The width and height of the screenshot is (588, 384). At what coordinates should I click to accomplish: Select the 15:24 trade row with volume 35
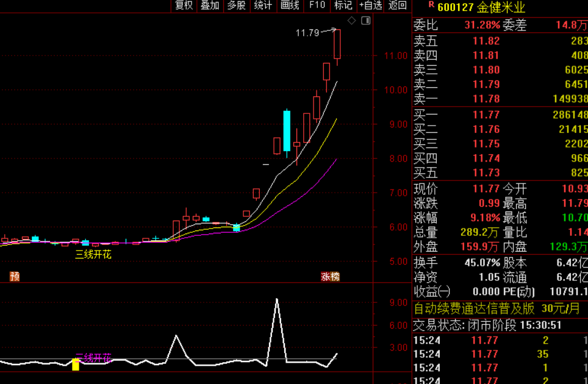click(500, 354)
